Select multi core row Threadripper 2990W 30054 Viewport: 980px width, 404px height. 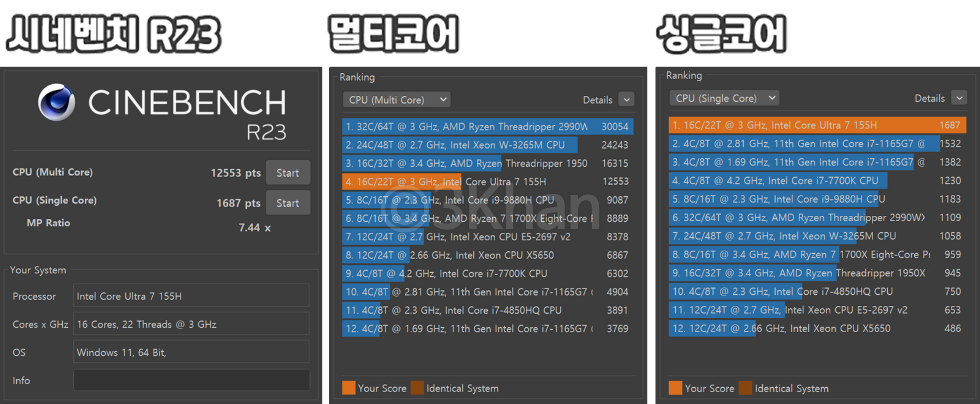click(x=488, y=126)
